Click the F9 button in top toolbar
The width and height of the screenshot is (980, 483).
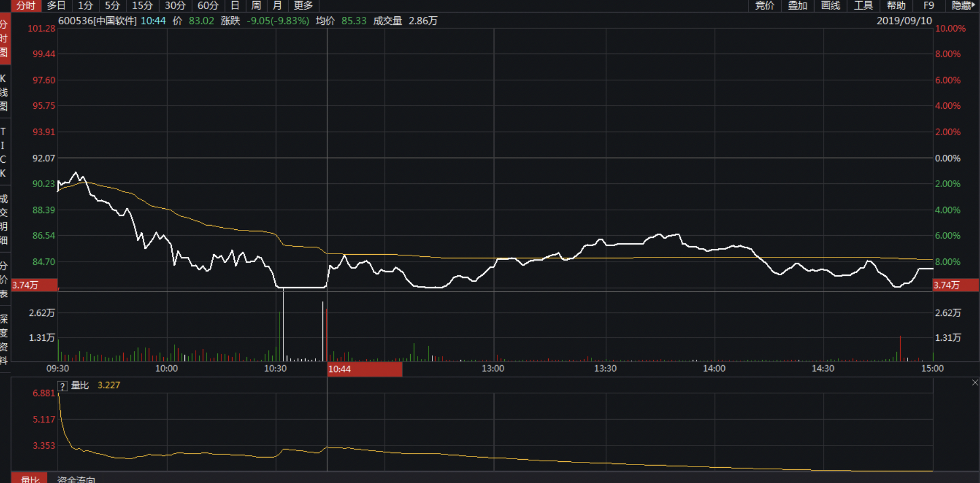tap(928, 6)
